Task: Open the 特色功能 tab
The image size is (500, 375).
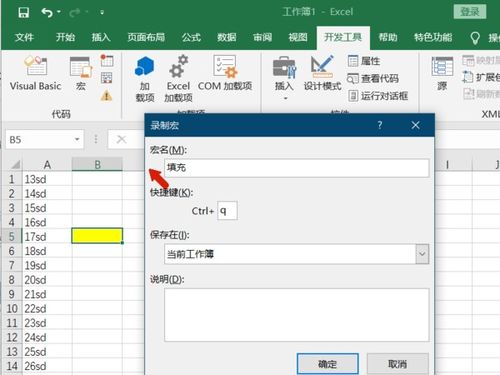Action: click(433, 37)
